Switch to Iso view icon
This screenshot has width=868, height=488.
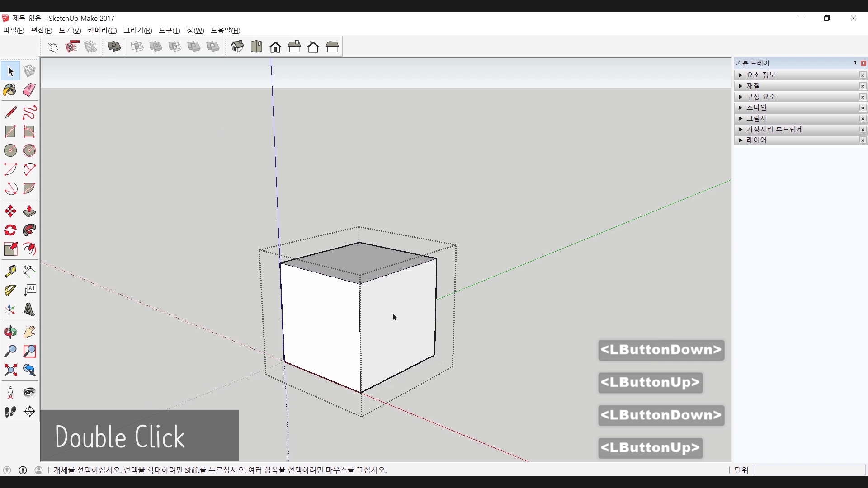[x=237, y=47]
